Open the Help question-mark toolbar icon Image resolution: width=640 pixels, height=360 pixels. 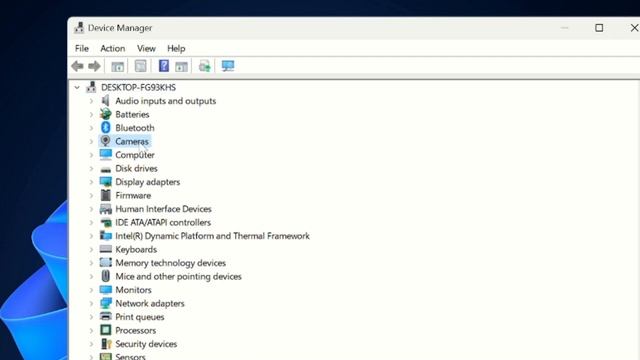(x=164, y=66)
